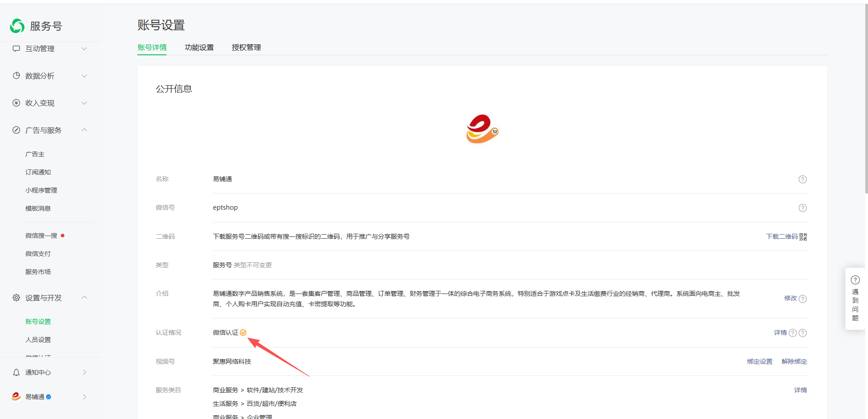Expand the 收入变现 sidebar section
The height and width of the screenshot is (419, 868).
pos(84,103)
